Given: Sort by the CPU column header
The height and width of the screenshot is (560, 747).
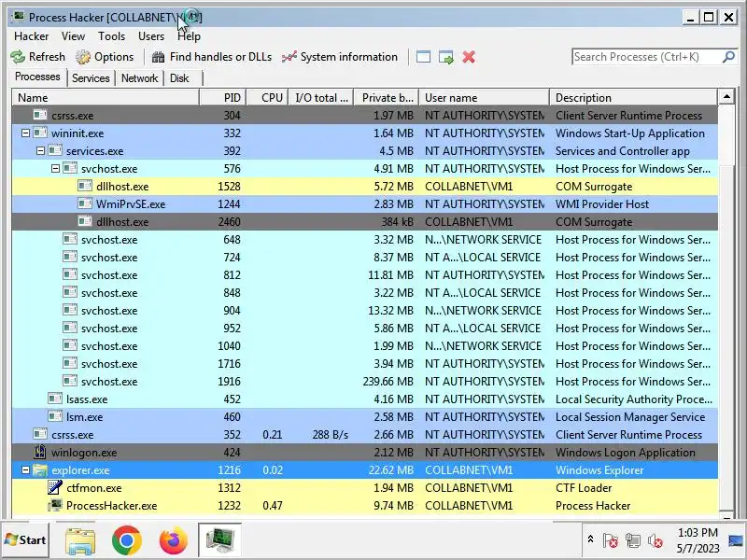Looking at the screenshot, I should [x=267, y=98].
